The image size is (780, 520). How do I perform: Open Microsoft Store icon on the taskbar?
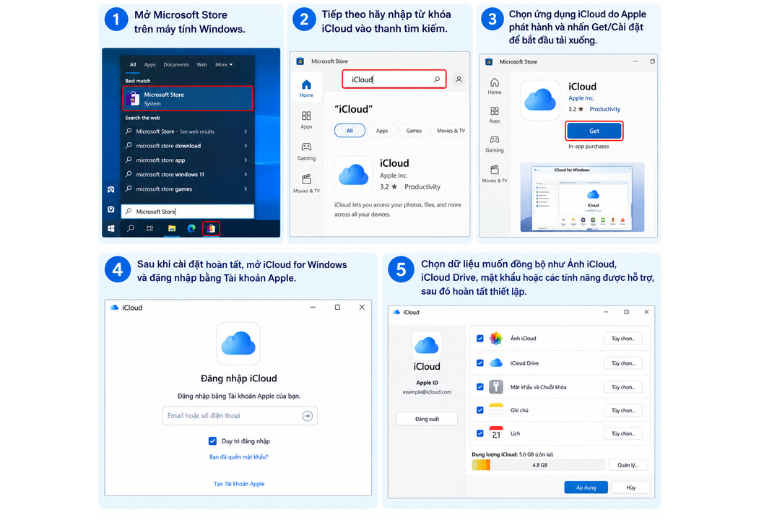(x=211, y=228)
